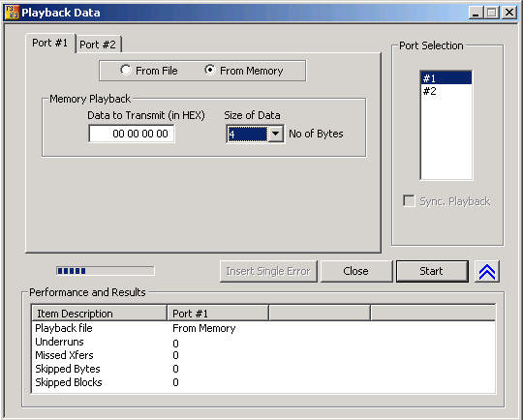Switch to the Port #2 tab
This screenshot has width=523, height=420.
tap(98, 45)
